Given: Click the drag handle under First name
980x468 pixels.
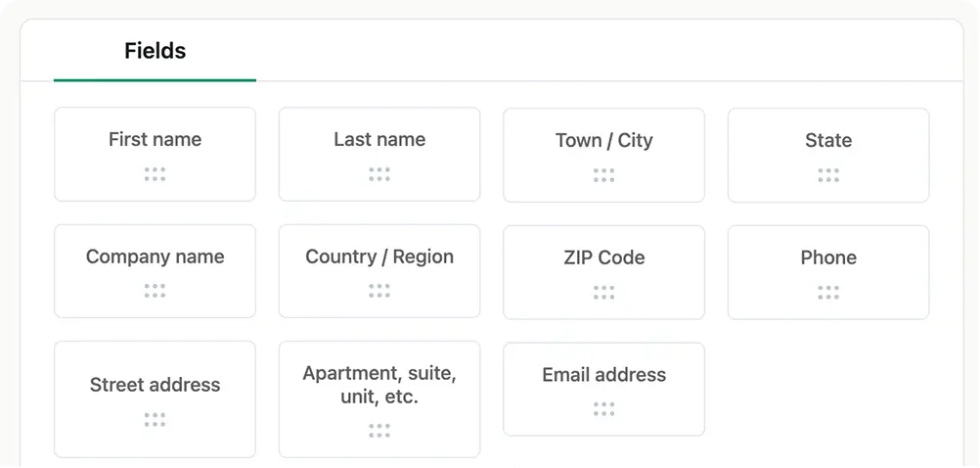Looking at the screenshot, I should click(x=155, y=174).
